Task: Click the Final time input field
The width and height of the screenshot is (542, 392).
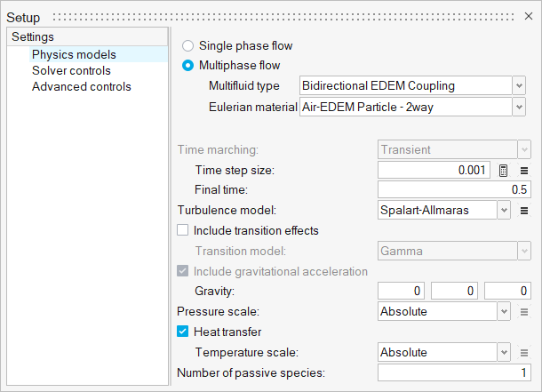Action: [x=454, y=189]
